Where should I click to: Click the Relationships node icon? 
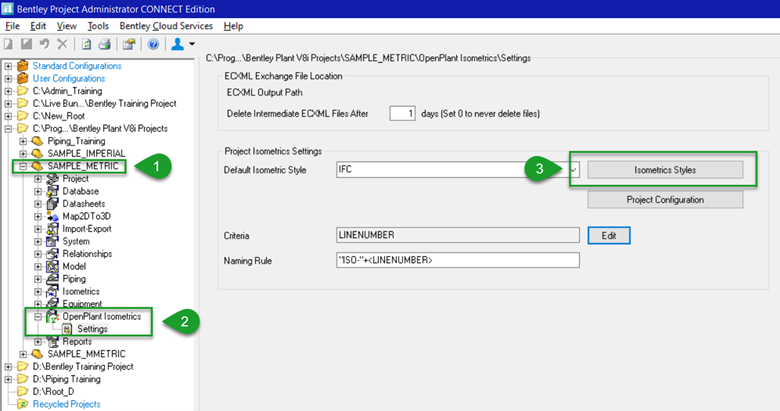click(52, 254)
